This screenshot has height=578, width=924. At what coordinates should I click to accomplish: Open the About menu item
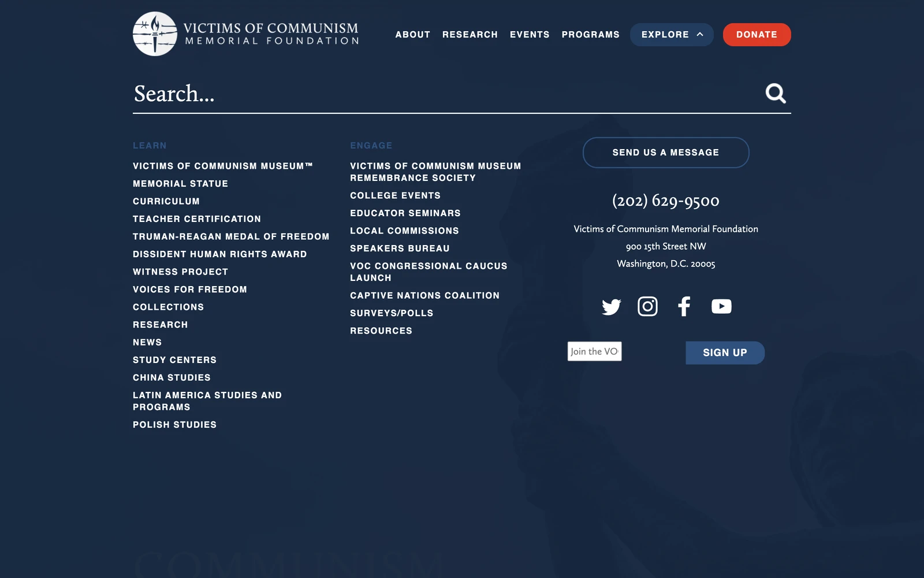pyautogui.click(x=413, y=35)
